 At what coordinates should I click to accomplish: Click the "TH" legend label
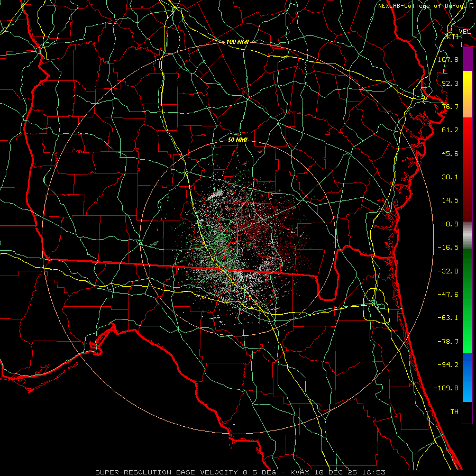point(454,412)
